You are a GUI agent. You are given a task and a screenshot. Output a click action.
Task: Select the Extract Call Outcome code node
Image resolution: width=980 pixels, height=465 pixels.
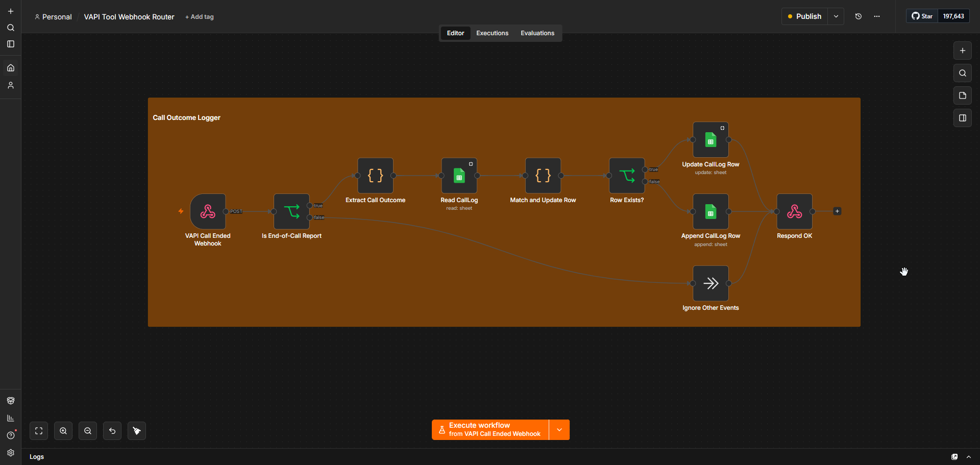tap(375, 176)
